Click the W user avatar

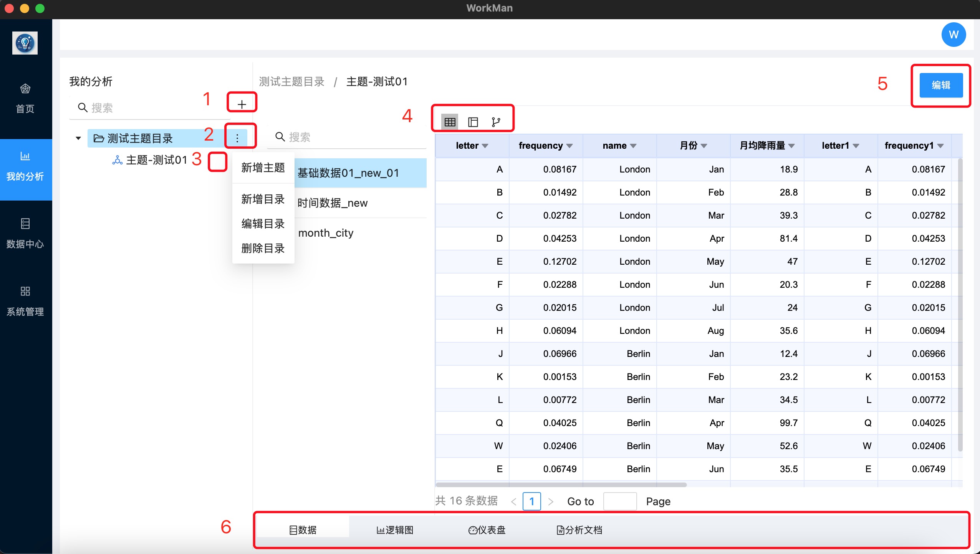click(954, 35)
